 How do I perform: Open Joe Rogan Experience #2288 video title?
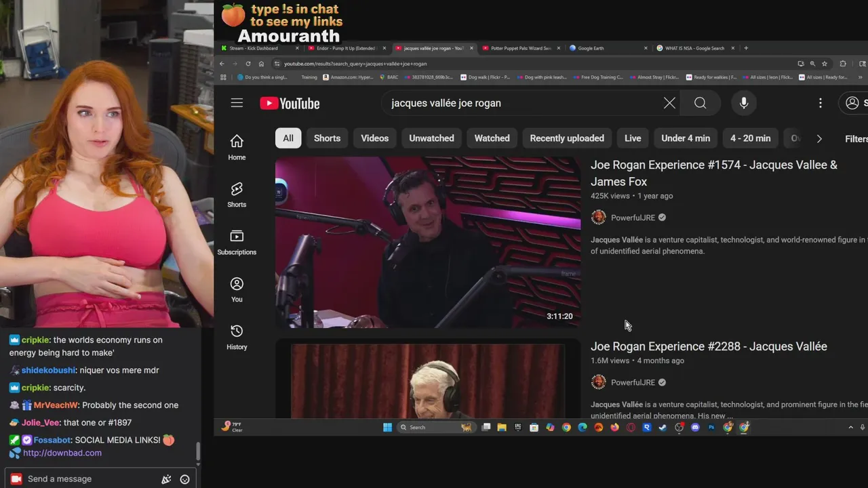[709, 346]
